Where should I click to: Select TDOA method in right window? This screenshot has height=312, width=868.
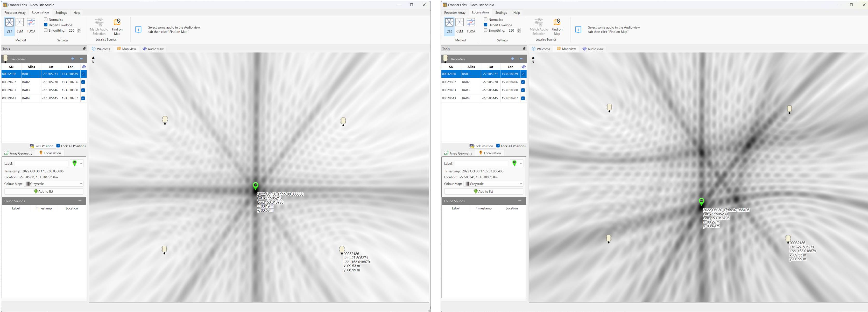tap(471, 26)
